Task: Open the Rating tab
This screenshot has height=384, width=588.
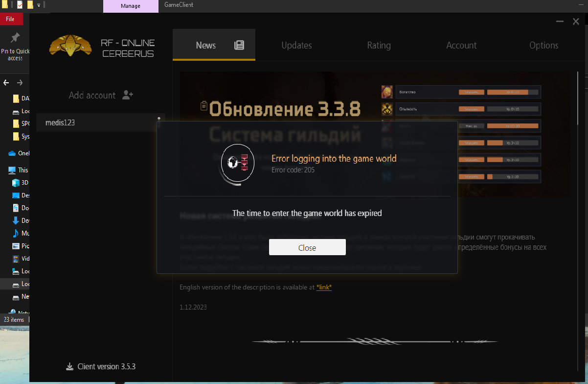Action: point(379,45)
